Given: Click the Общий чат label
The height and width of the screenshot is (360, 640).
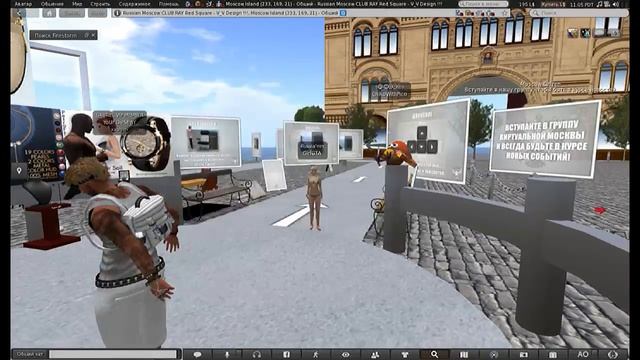Looking at the screenshot, I should coord(30,354).
